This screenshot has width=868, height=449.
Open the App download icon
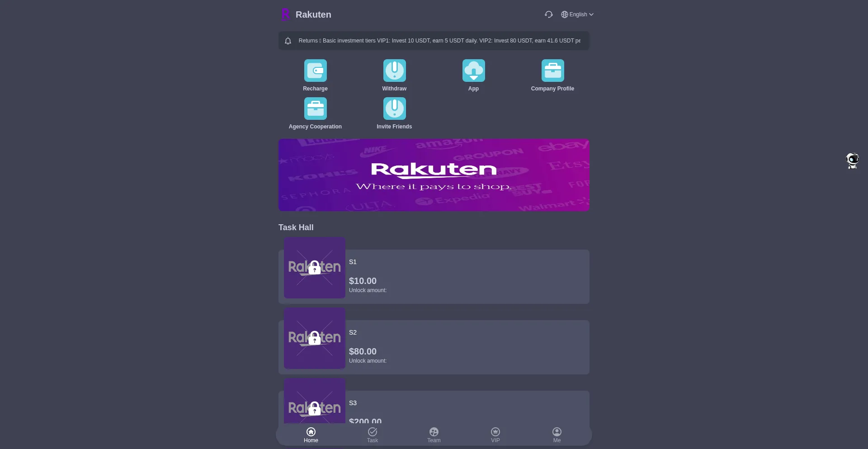473,71
